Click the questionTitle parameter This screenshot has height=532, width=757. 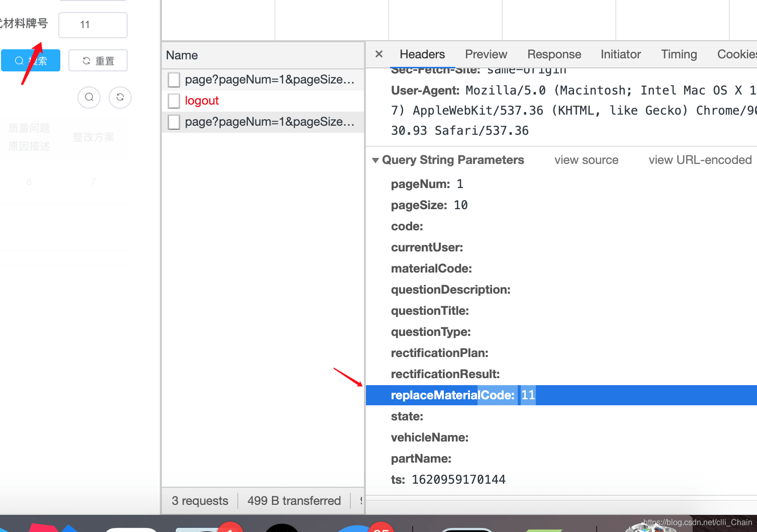[x=430, y=311]
